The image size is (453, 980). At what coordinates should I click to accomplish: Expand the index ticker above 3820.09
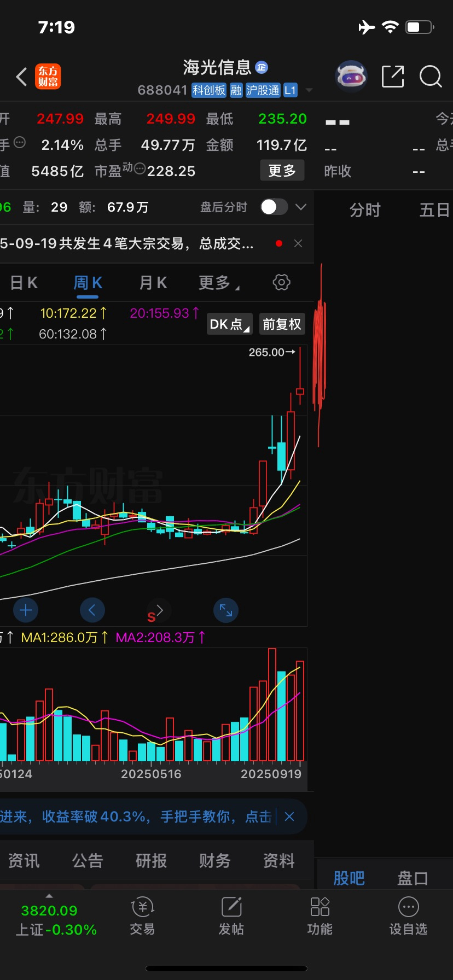pyautogui.click(x=49, y=896)
